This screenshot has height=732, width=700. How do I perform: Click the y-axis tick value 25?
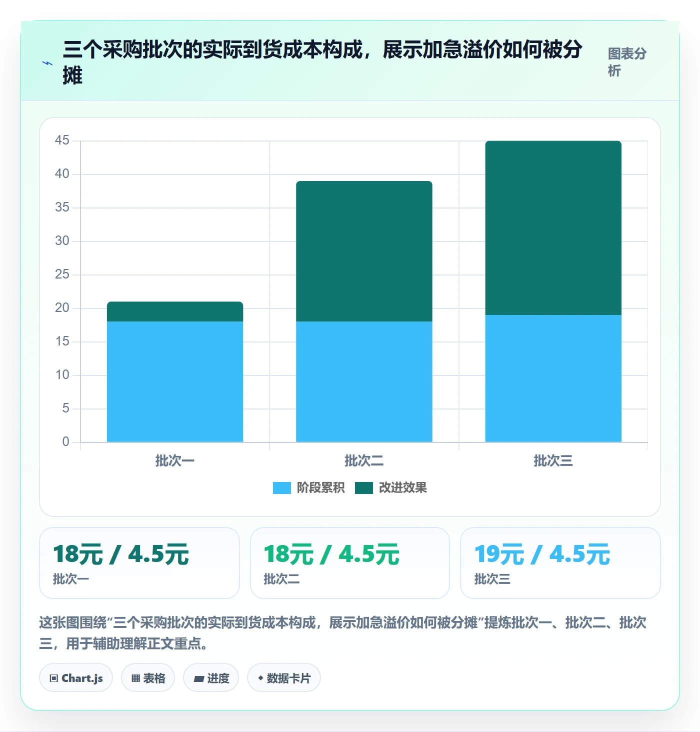(62, 274)
